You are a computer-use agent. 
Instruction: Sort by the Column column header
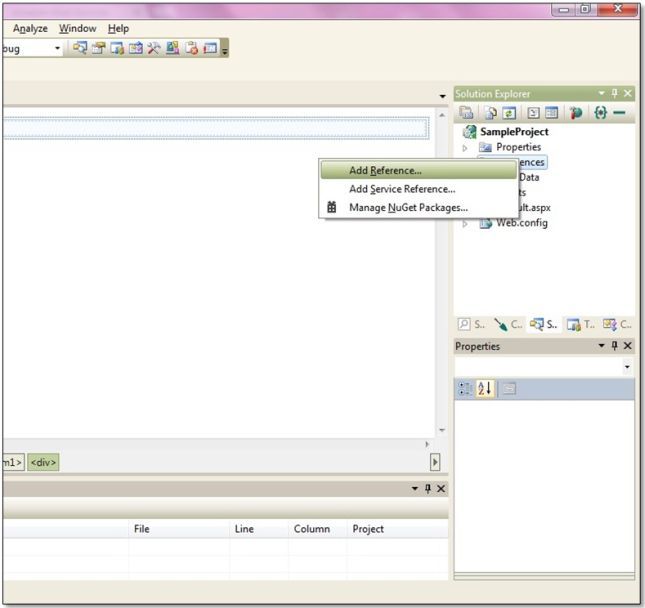(x=318, y=529)
